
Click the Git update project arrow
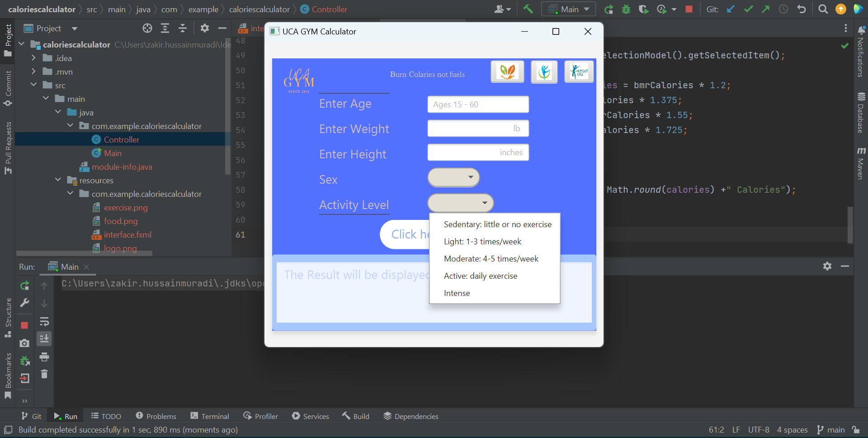click(x=731, y=9)
